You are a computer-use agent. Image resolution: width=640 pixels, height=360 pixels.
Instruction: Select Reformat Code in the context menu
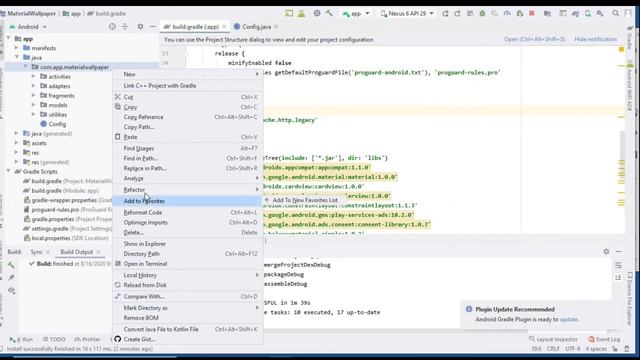(188, 213)
